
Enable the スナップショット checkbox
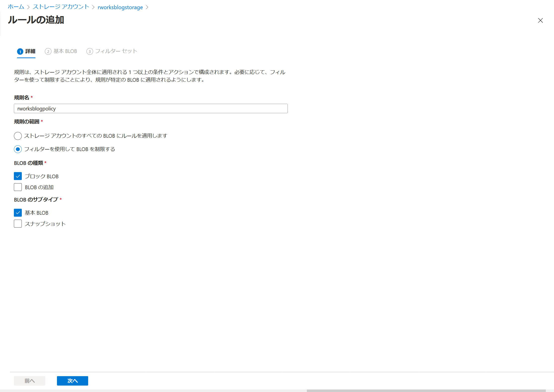18,224
